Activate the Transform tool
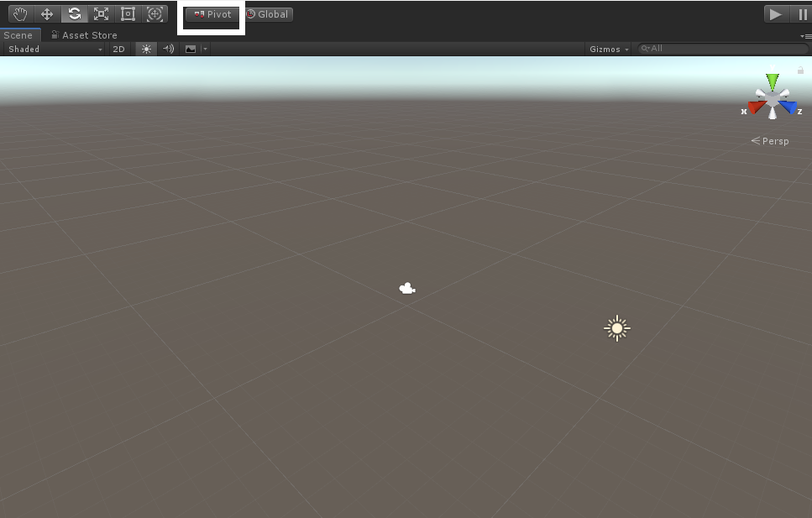812x518 pixels. (x=155, y=13)
